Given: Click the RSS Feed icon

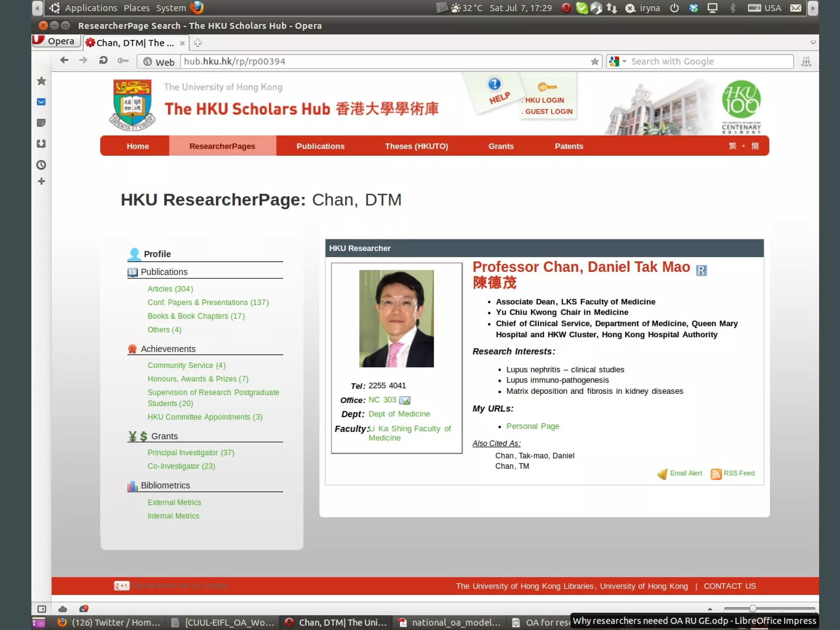Looking at the screenshot, I should 716,474.
